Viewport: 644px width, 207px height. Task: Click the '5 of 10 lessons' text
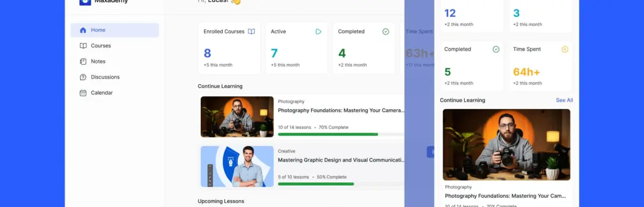pyautogui.click(x=294, y=177)
